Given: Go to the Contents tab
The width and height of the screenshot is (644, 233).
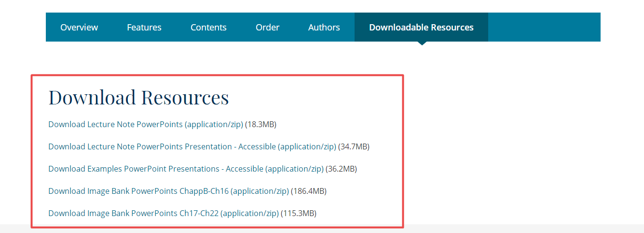Looking at the screenshot, I should (x=208, y=27).
